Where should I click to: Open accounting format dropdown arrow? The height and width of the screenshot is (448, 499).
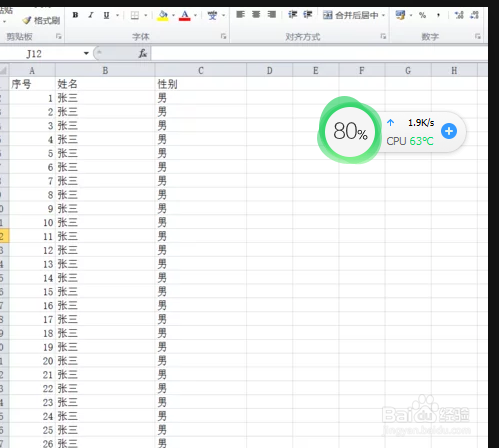point(411,15)
